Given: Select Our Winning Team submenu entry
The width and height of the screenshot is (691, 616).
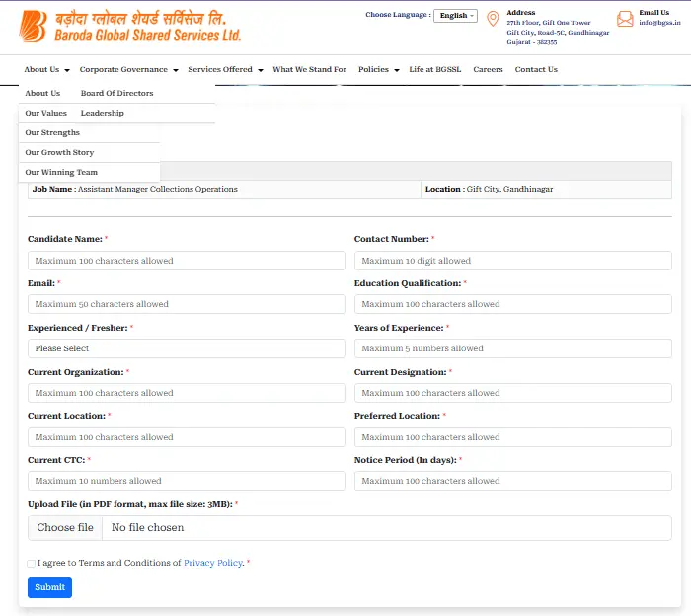Looking at the screenshot, I should click(x=61, y=173).
